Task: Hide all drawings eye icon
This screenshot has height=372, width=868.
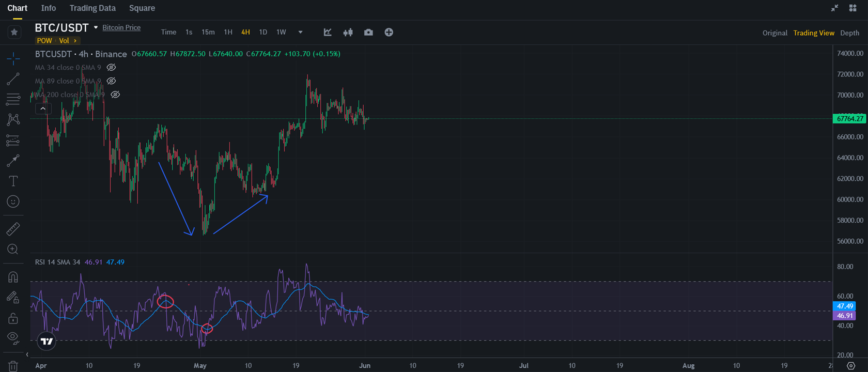Action: (13, 338)
